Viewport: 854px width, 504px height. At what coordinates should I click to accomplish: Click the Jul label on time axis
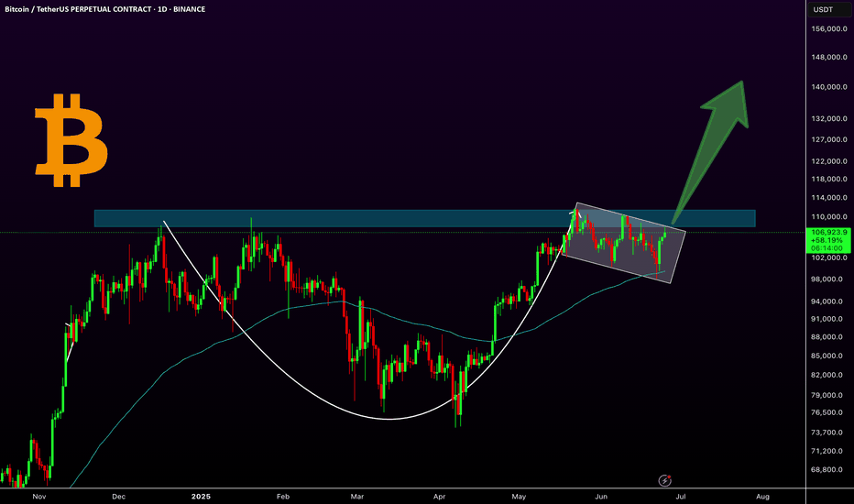point(680,497)
